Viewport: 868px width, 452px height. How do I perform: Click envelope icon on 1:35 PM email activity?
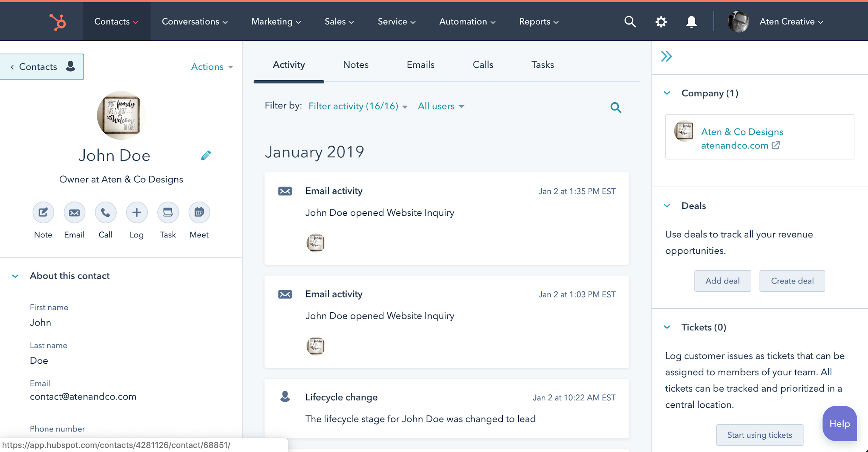(285, 191)
